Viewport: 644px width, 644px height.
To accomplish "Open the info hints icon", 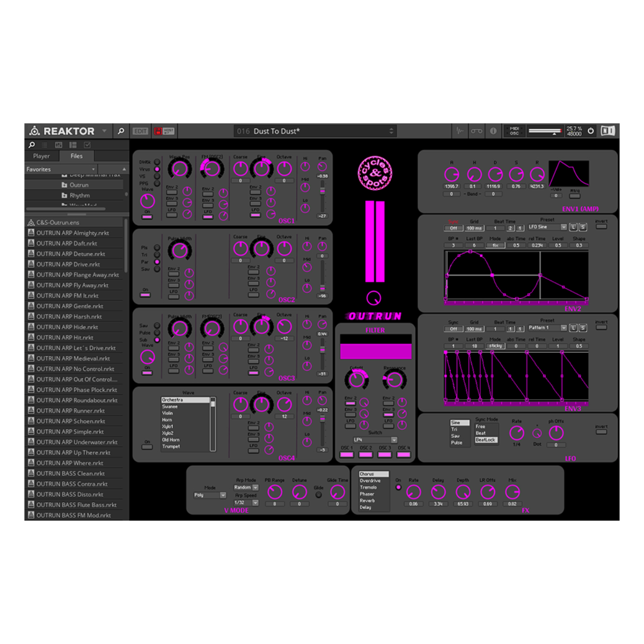I will (493, 131).
